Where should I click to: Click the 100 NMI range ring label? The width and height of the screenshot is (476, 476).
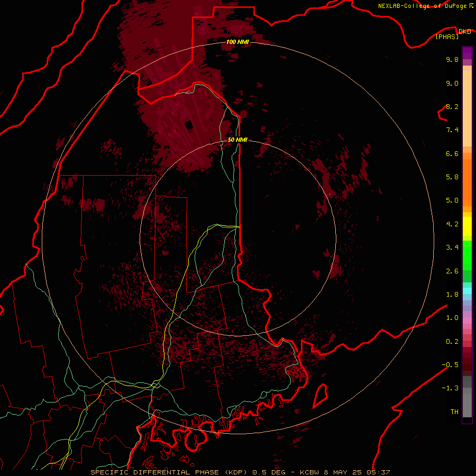(x=237, y=42)
